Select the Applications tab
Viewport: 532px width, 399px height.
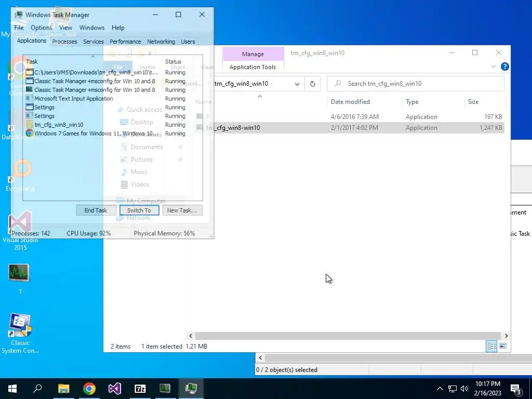32,41
